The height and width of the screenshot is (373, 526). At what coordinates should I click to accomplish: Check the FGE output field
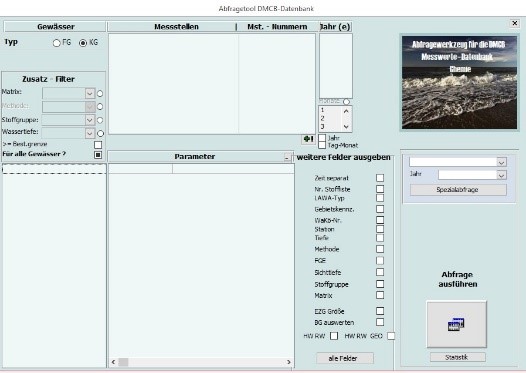(380, 260)
